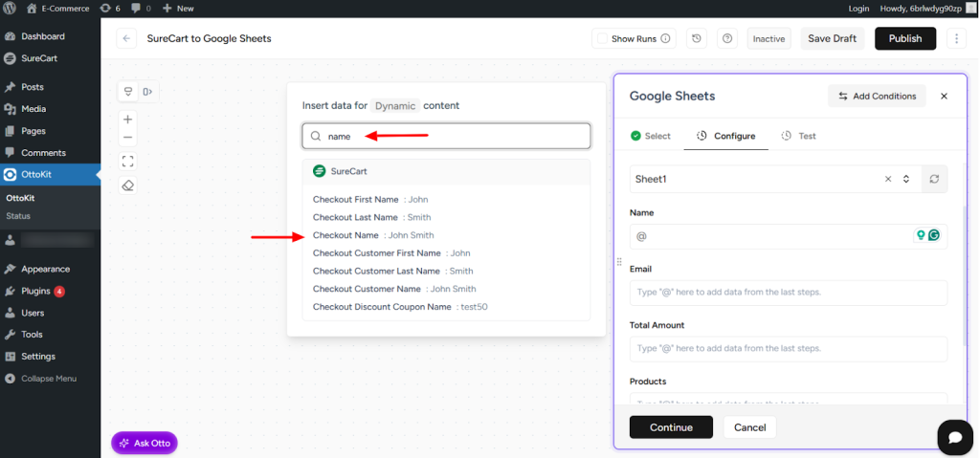The width and height of the screenshot is (980, 458).
Task: Click the back arrow beside workflow title
Action: 126,38
